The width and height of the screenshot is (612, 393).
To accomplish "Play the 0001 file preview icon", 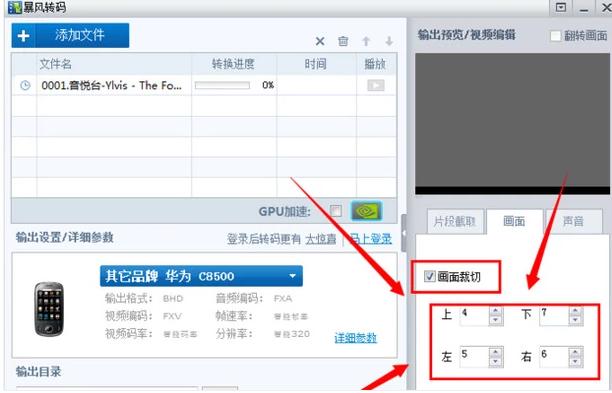I will click(x=375, y=85).
